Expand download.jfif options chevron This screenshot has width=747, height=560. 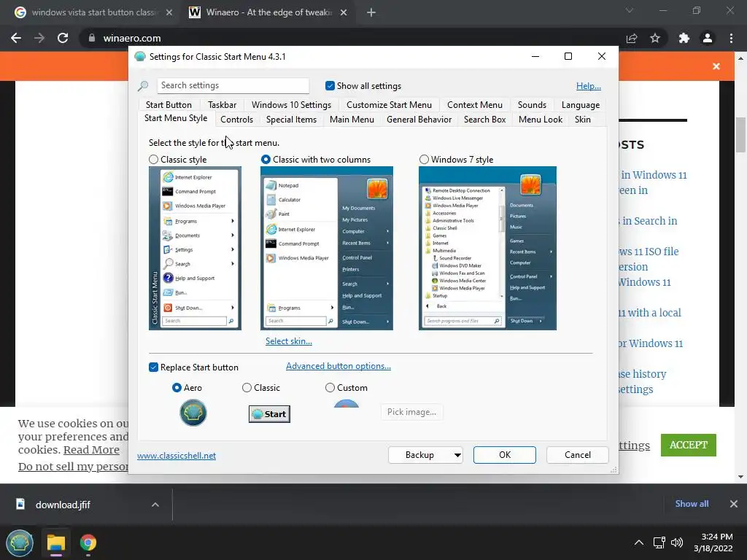point(155,505)
